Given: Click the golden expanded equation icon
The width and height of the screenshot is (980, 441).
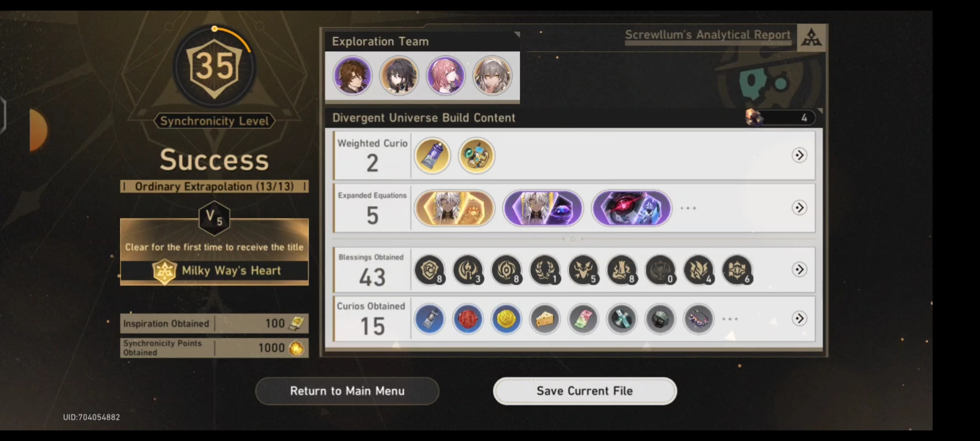Looking at the screenshot, I should [x=454, y=208].
